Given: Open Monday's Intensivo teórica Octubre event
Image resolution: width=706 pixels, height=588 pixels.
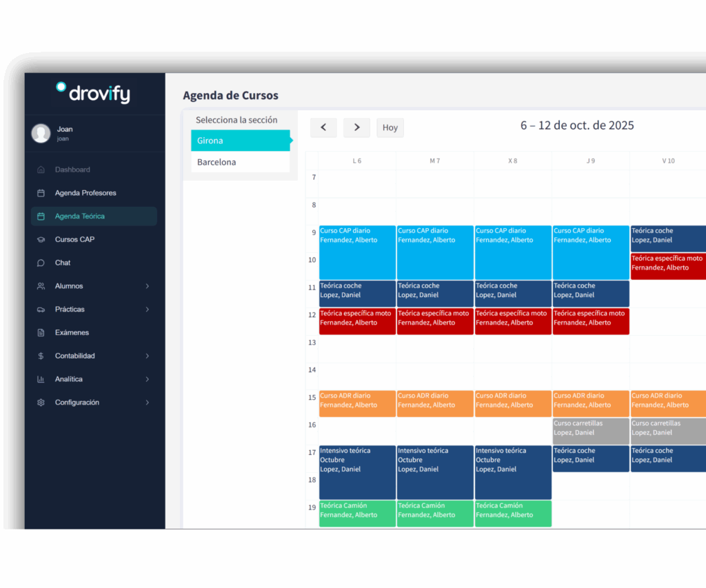Looking at the screenshot, I should point(358,472).
